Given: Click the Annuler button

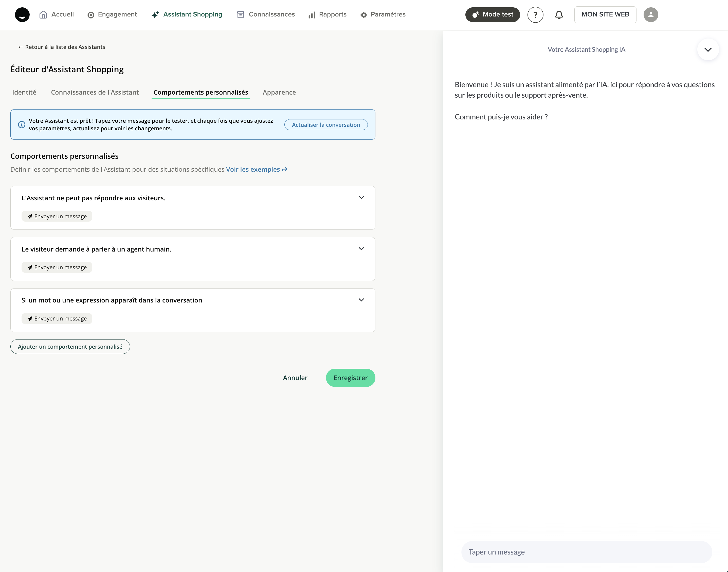Looking at the screenshot, I should pyautogui.click(x=295, y=378).
